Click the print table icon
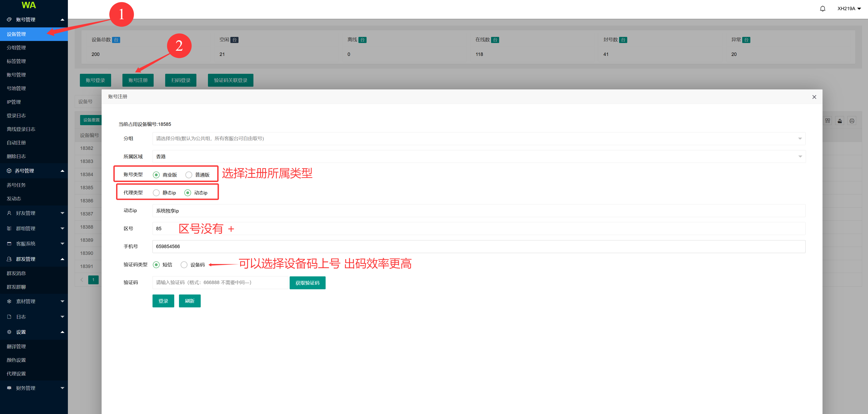This screenshot has height=414, width=868. click(852, 121)
